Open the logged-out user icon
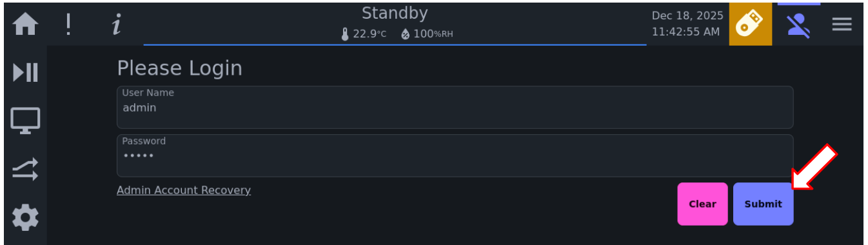 click(x=798, y=25)
